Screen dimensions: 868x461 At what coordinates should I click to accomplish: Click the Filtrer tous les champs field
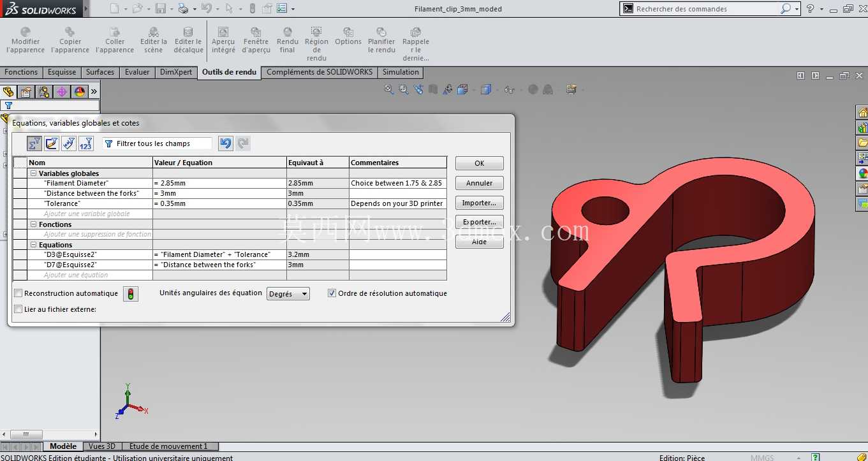coord(157,143)
